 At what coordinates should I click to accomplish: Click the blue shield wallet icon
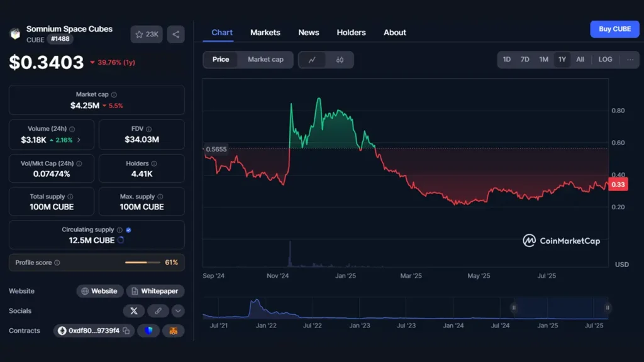click(148, 331)
